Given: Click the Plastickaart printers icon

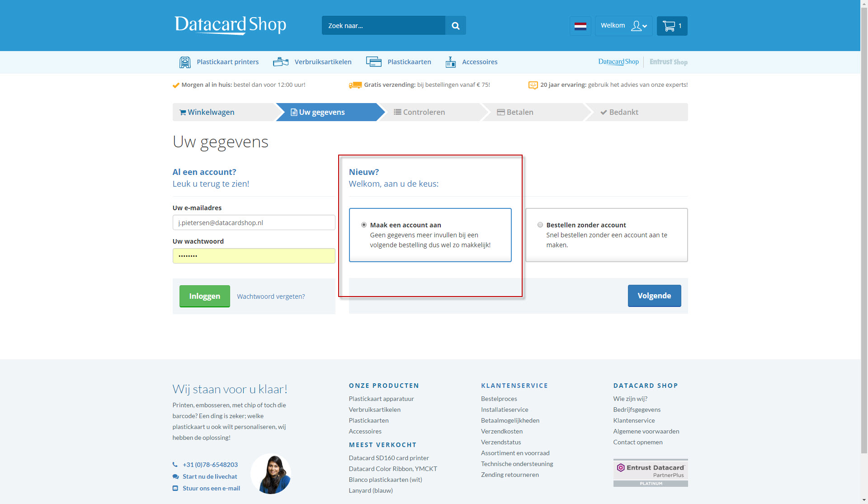Looking at the screenshot, I should (185, 62).
